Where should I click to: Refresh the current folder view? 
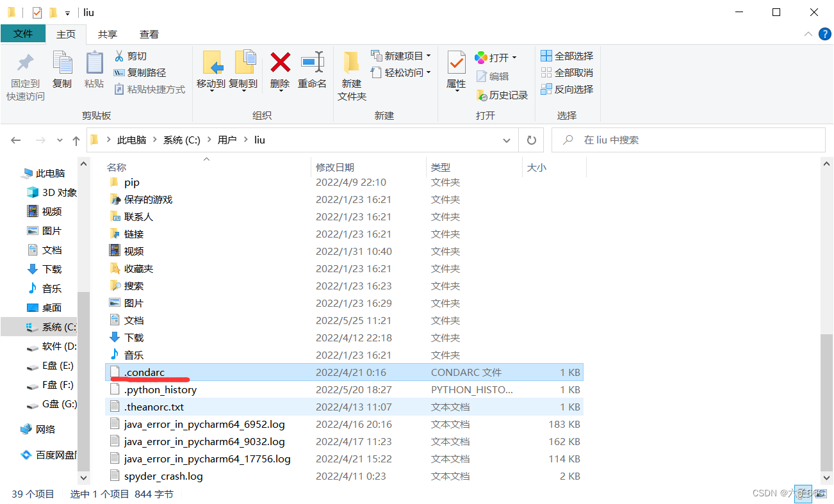(x=531, y=140)
